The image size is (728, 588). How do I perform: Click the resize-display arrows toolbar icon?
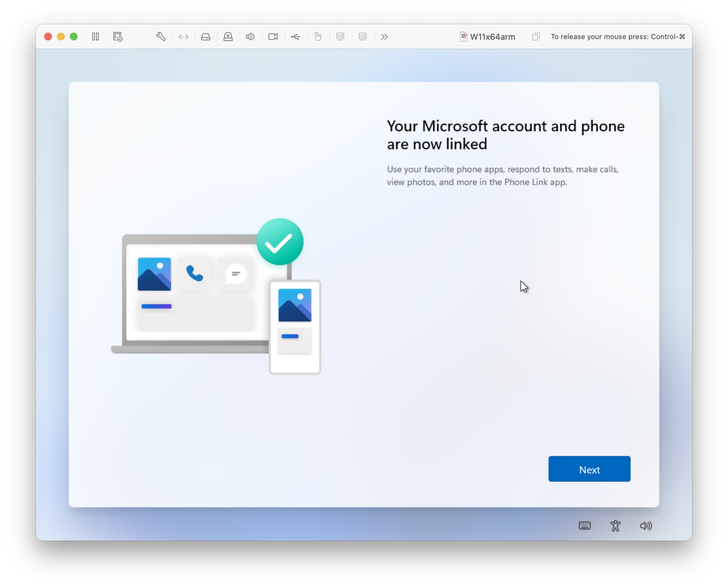(183, 37)
